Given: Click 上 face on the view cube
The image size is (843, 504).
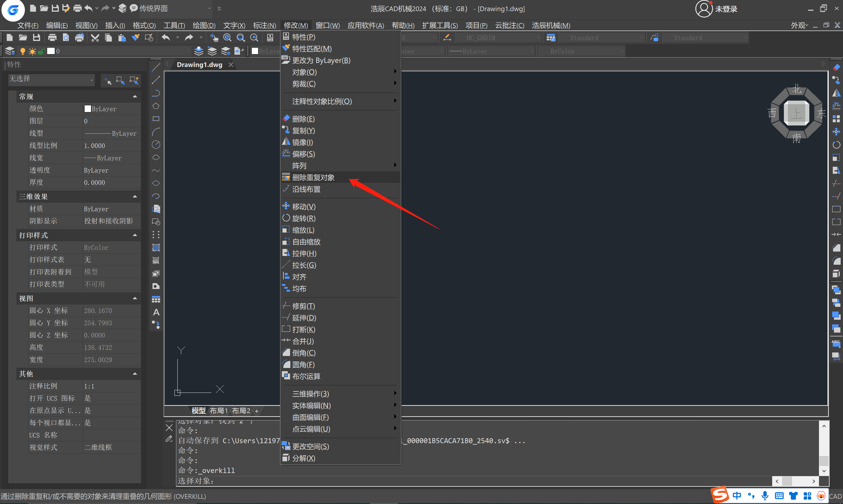Looking at the screenshot, I should tap(796, 113).
